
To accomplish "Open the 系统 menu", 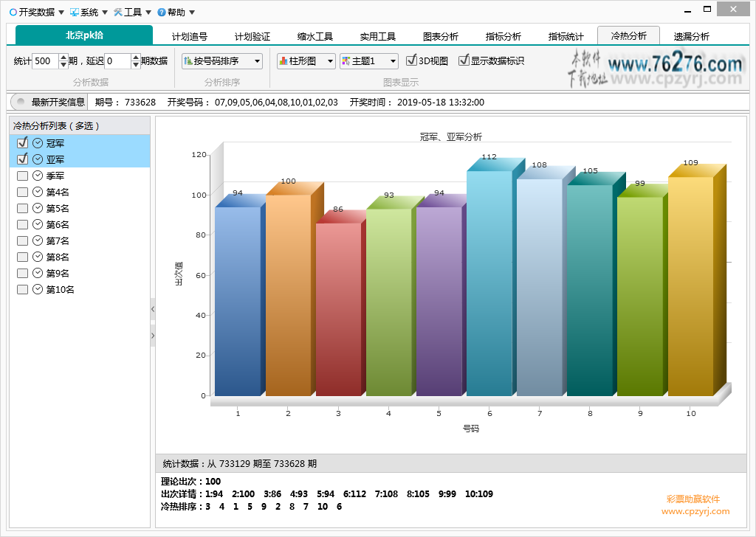I will click(x=89, y=12).
